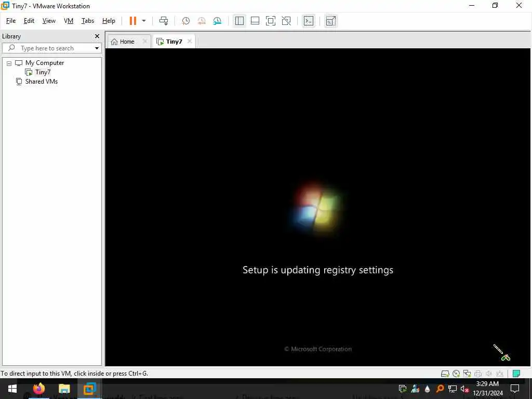Viewport: 532px width, 399px height.
Task: Open the Edit menu
Action: click(29, 21)
